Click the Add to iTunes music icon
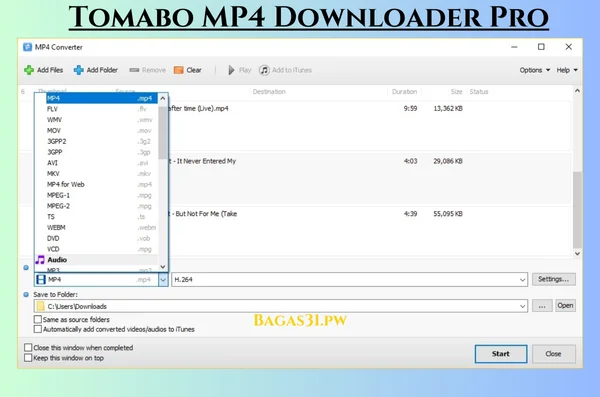This screenshot has height=397, width=600. tap(264, 70)
